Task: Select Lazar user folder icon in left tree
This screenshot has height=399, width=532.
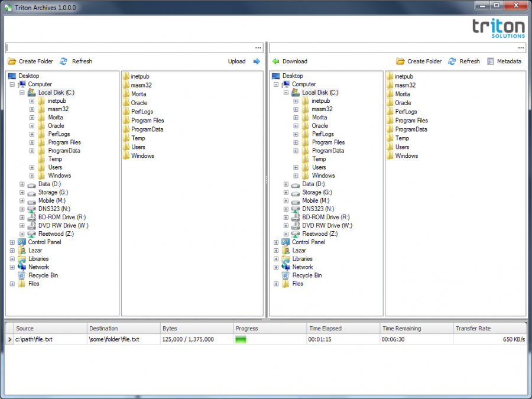Action: pos(22,251)
